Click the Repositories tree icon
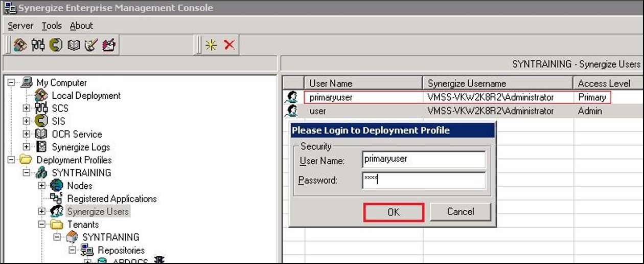Image resolution: width=644 pixels, height=264 pixels. 87,250
